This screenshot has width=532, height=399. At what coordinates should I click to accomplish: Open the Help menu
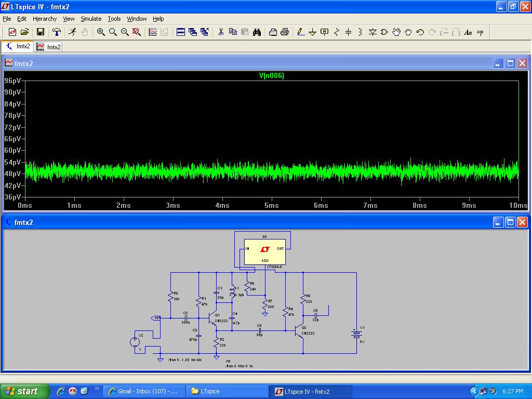tap(158, 19)
